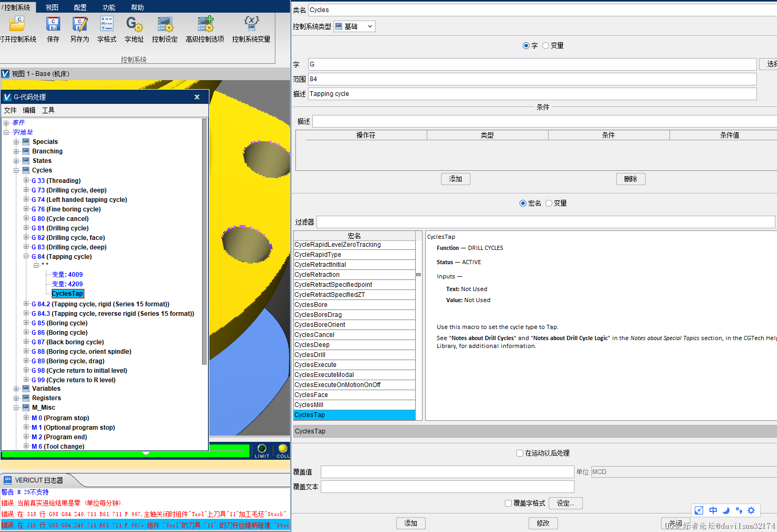
Task: Click the 打开控制系统 folder icon
Action: pos(17,24)
